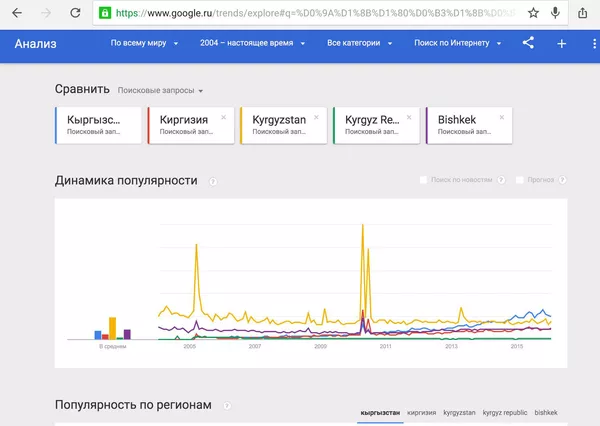Image resolution: width=600 pixels, height=426 pixels.
Task: Toggle the Прогноз checkbox
Action: [x=520, y=180]
